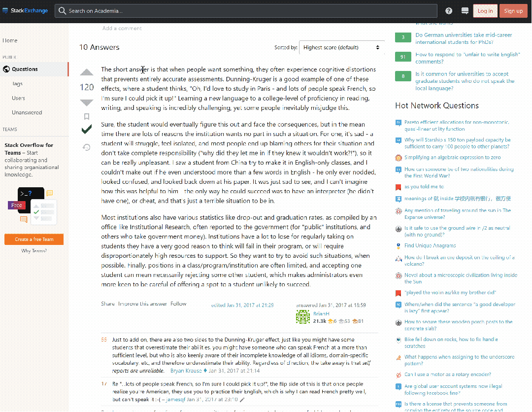532x412 pixels.
Task: Open Tags in left sidebar
Action: (x=17, y=84)
